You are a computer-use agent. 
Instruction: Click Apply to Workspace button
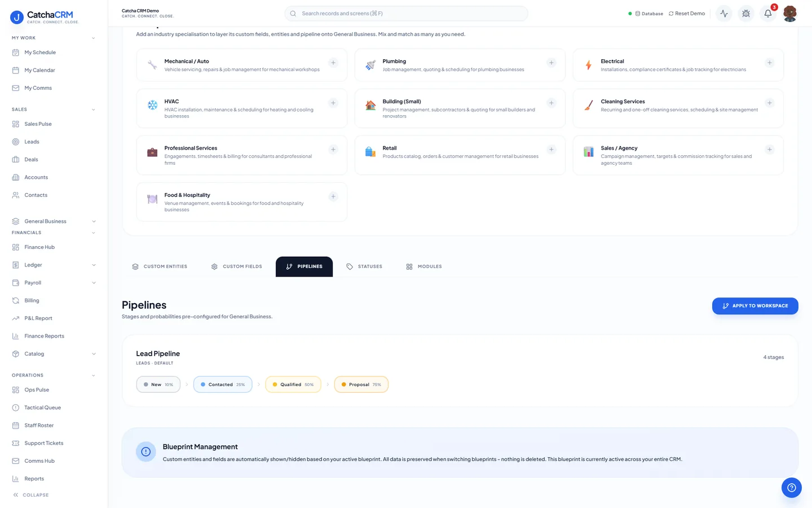click(x=755, y=306)
